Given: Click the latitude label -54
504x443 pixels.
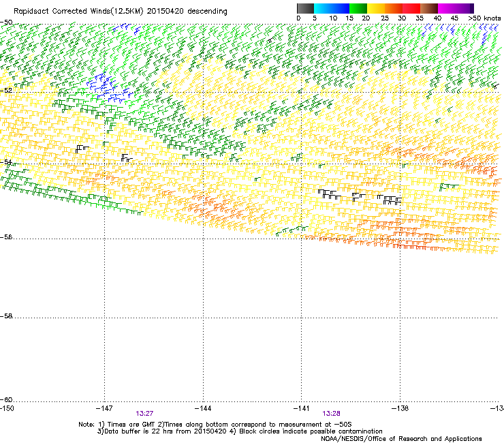Looking at the screenshot, I should tap(6, 162).
